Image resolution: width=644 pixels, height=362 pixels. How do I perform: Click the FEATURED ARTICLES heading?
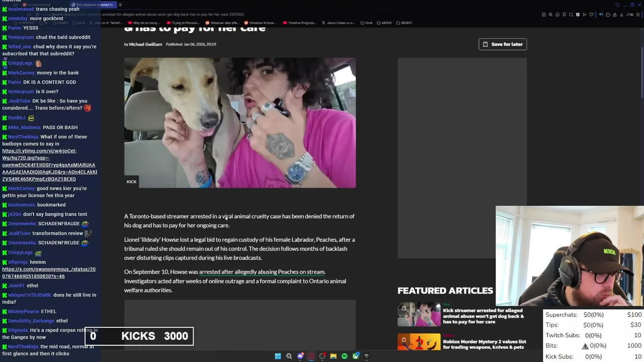coord(445,291)
